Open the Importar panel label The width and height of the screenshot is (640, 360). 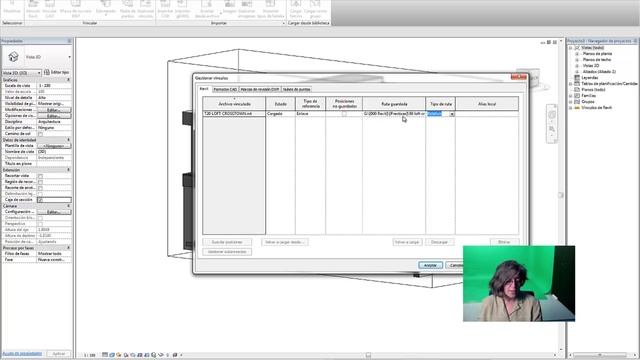[219, 23]
